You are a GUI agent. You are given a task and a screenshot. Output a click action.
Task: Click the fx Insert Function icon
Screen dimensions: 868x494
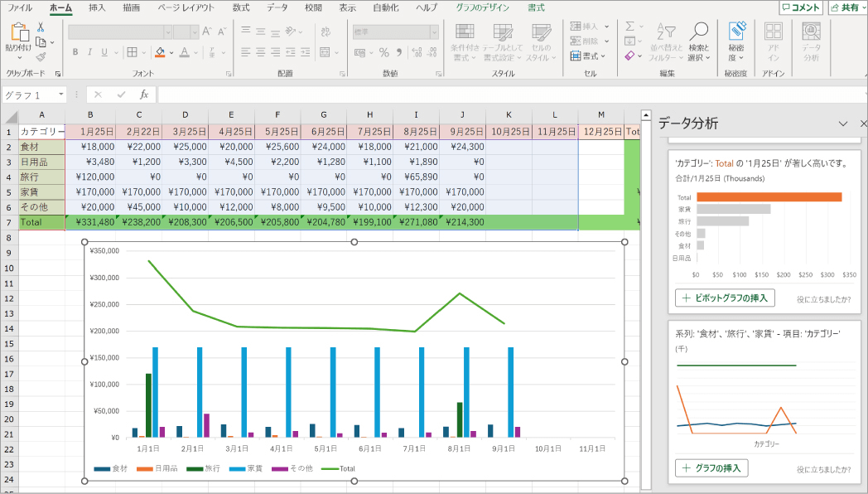(144, 94)
